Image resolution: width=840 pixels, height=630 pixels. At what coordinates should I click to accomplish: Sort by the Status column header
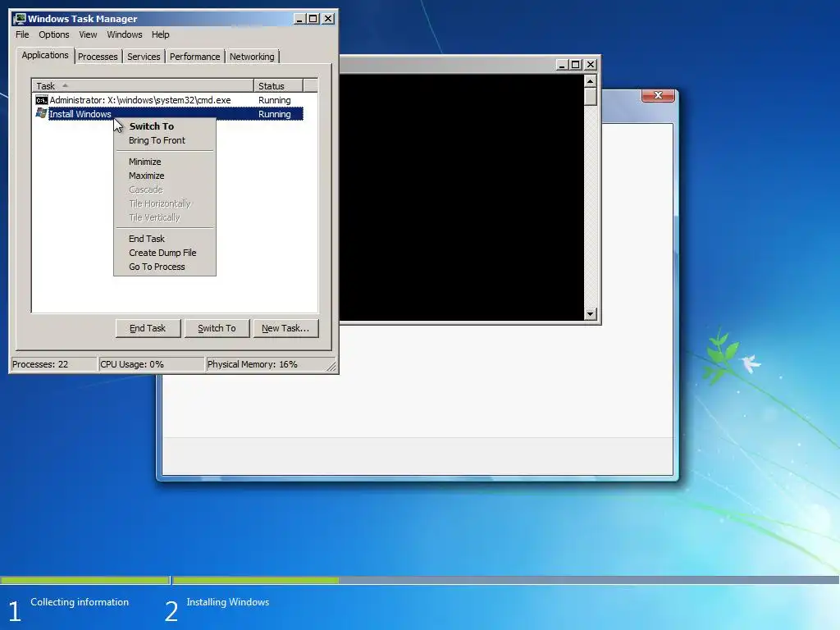pyautogui.click(x=279, y=85)
